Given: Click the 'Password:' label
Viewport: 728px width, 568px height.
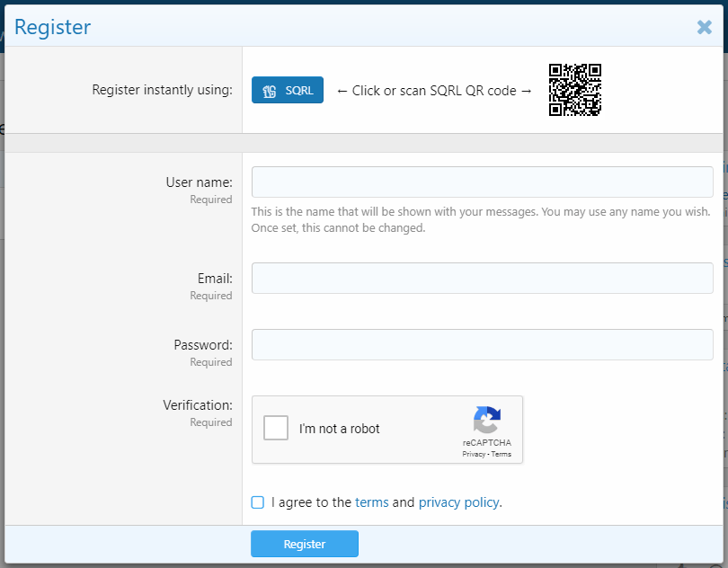Looking at the screenshot, I should tap(203, 344).
